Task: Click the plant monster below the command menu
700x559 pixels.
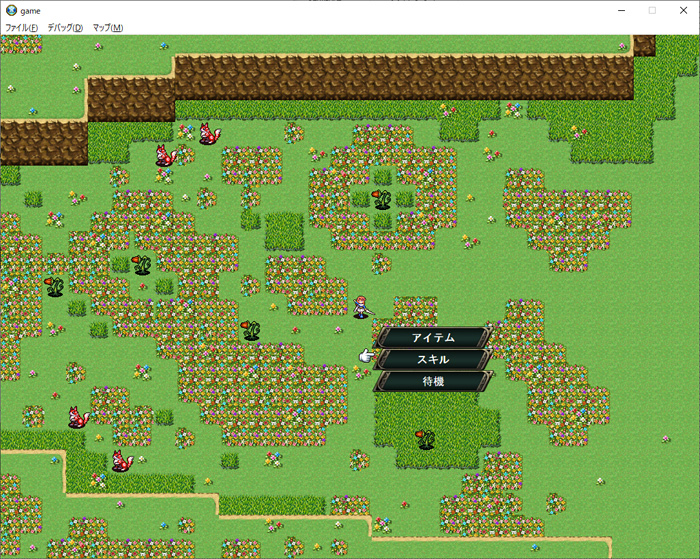Action: [x=425, y=438]
